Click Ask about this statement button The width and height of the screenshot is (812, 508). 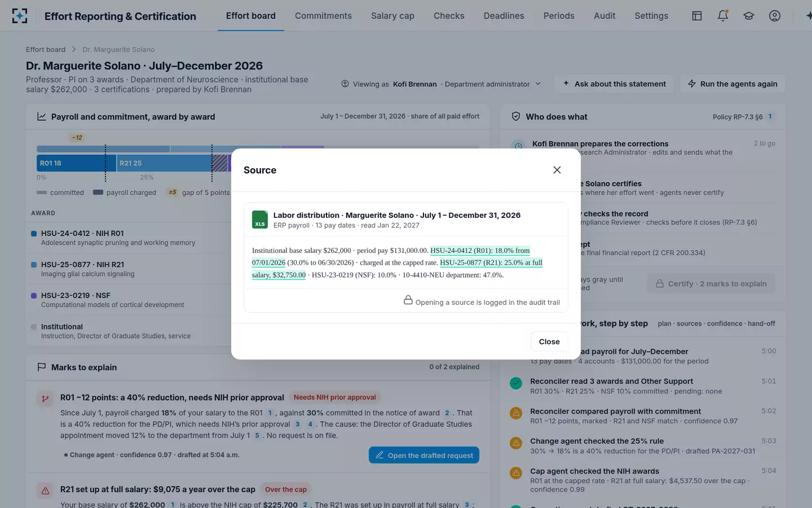[x=614, y=84]
